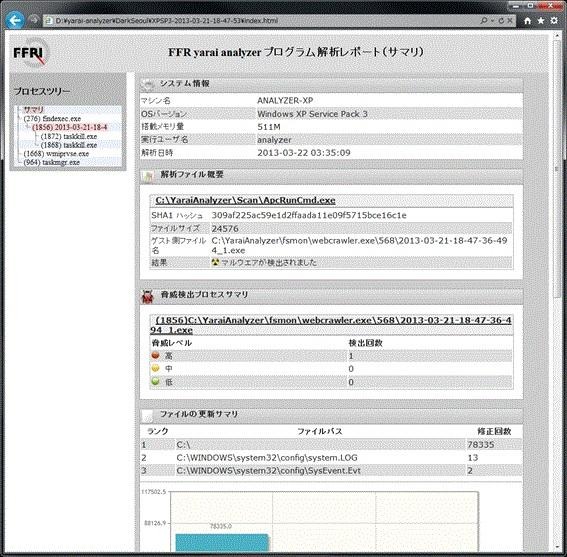Click マルウエアが検出されました result text
The height and width of the screenshot is (557, 567).
268,263
